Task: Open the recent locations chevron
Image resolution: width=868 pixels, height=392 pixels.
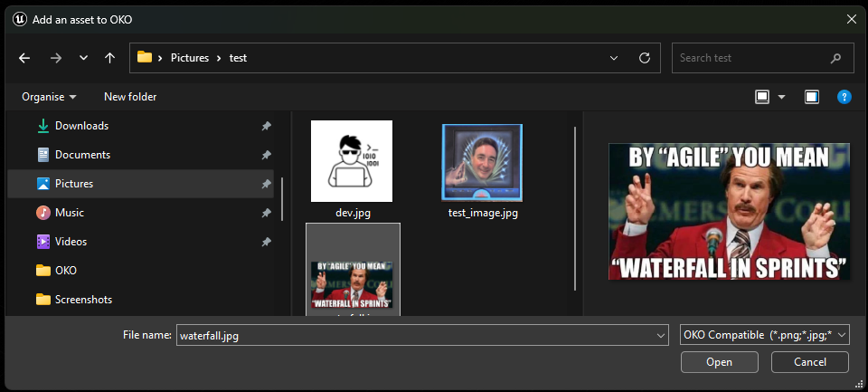Action: click(83, 58)
